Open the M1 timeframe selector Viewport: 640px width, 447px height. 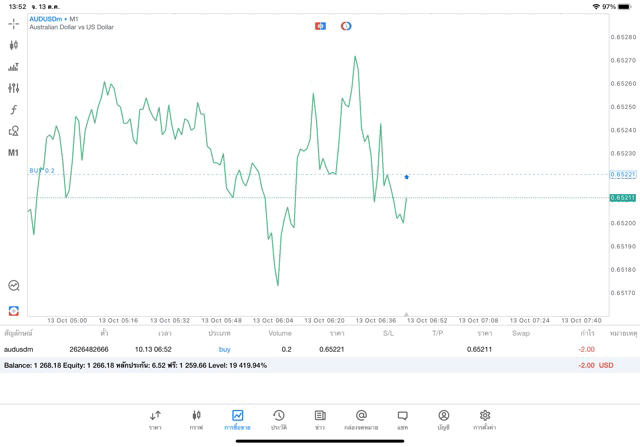(x=14, y=153)
